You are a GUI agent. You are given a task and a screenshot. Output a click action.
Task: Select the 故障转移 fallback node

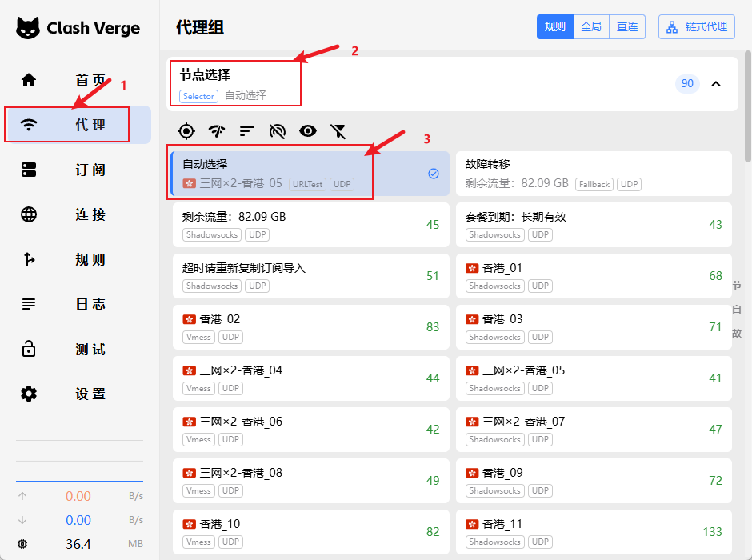(593, 174)
